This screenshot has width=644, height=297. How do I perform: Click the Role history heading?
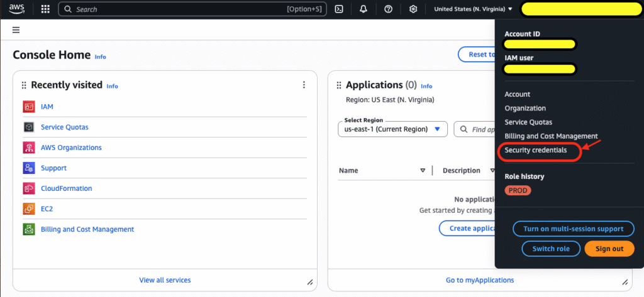coord(524,176)
